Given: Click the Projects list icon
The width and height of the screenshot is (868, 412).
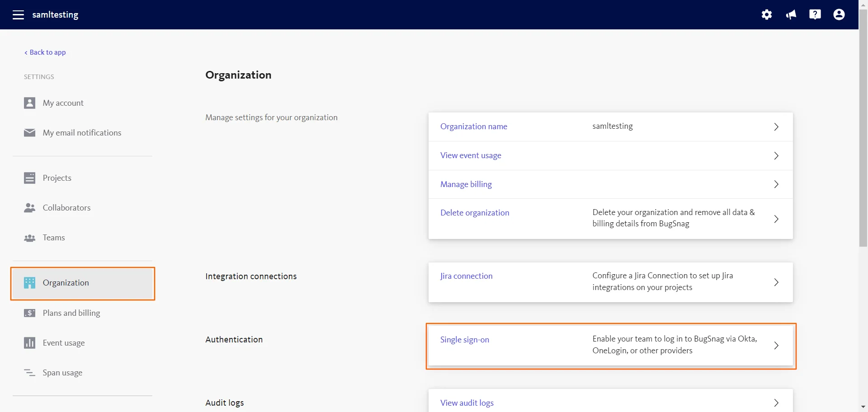Looking at the screenshot, I should pyautogui.click(x=29, y=178).
